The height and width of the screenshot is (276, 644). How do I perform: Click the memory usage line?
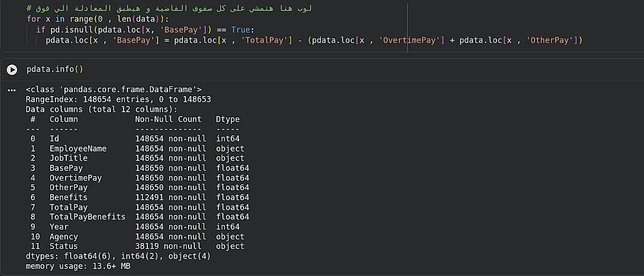pos(78,266)
